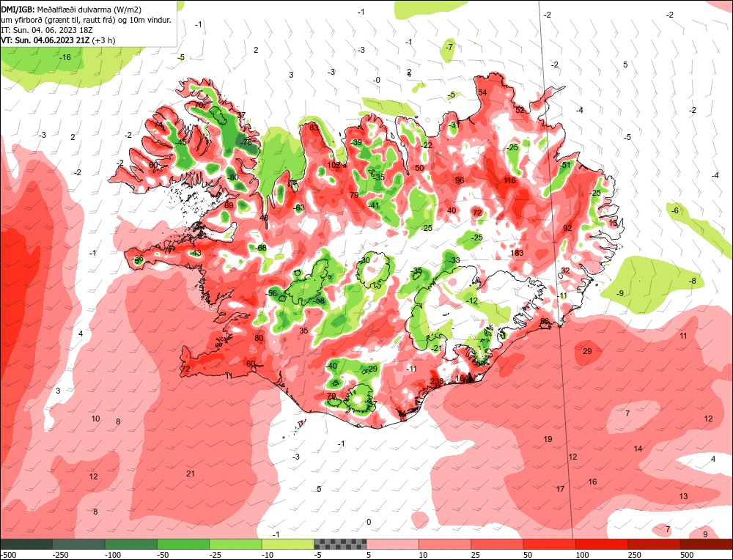Select the pale pink 5 to 10 legend swatch

[393, 544]
